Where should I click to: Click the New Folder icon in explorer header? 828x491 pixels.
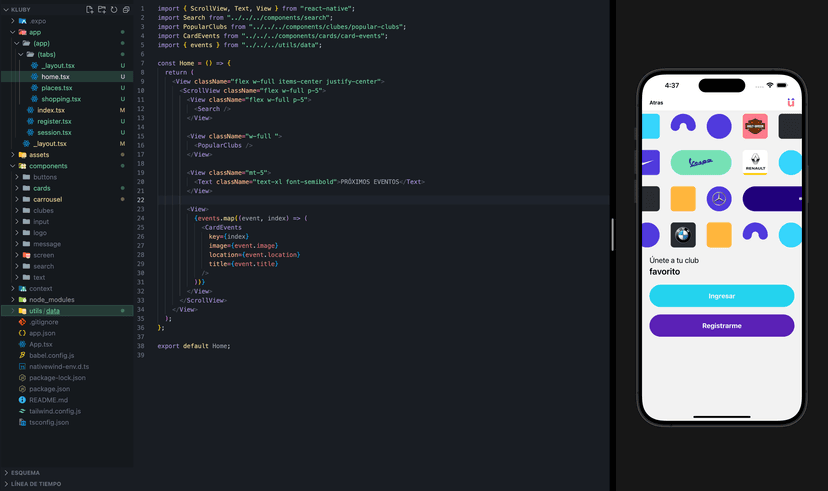point(101,10)
